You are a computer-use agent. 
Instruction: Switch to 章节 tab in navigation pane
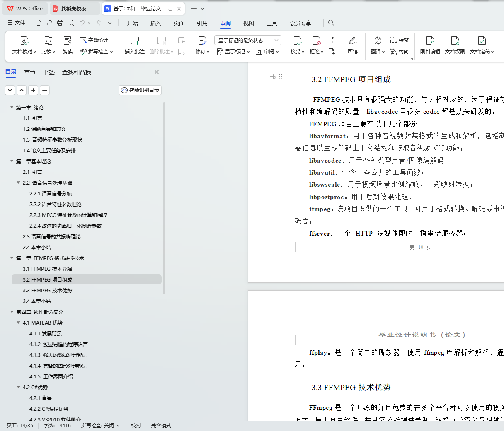(30, 72)
